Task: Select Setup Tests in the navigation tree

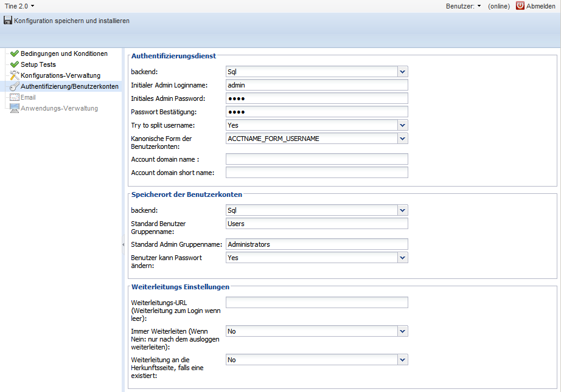Action: pos(38,64)
